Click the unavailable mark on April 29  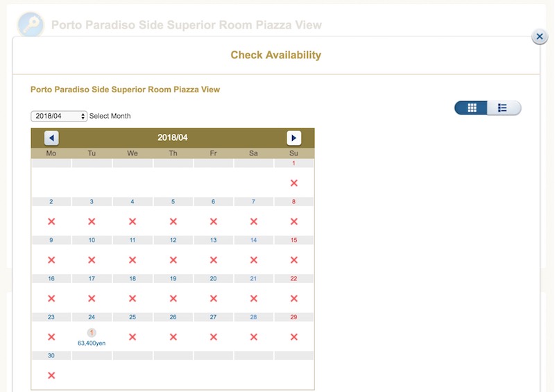pos(293,337)
